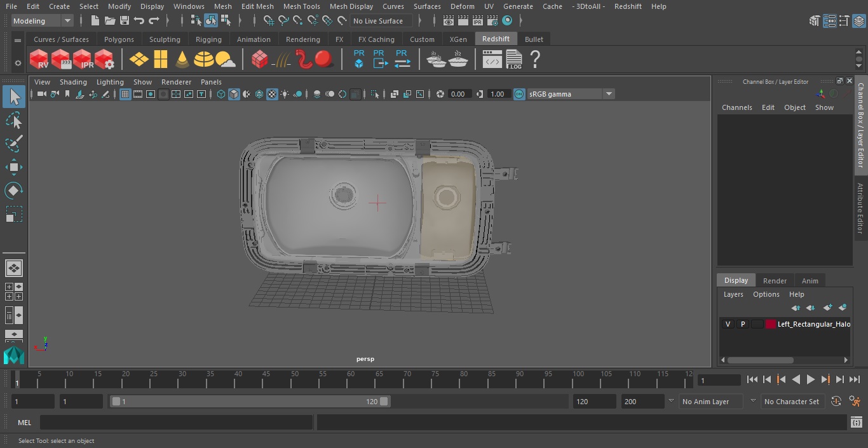The width and height of the screenshot is (868, 448).
Task: Click the Redshift IPR render shelf icon
Action: click(83, 59)
